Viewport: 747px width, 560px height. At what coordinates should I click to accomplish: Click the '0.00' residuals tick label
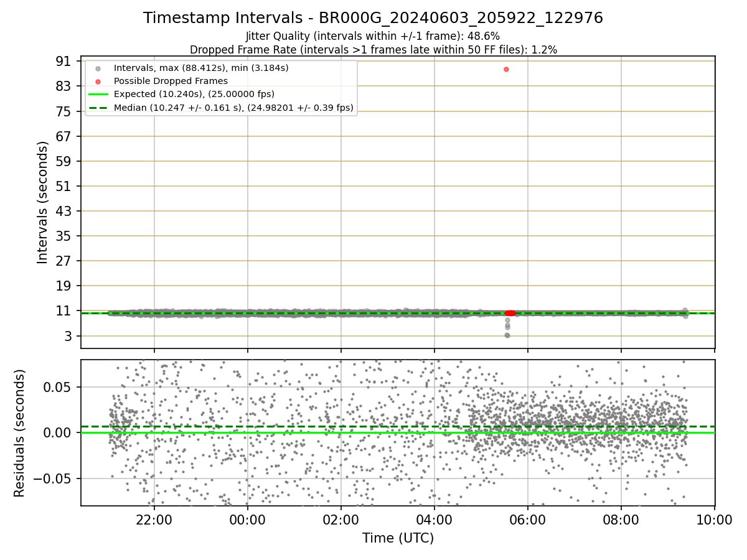57,432
